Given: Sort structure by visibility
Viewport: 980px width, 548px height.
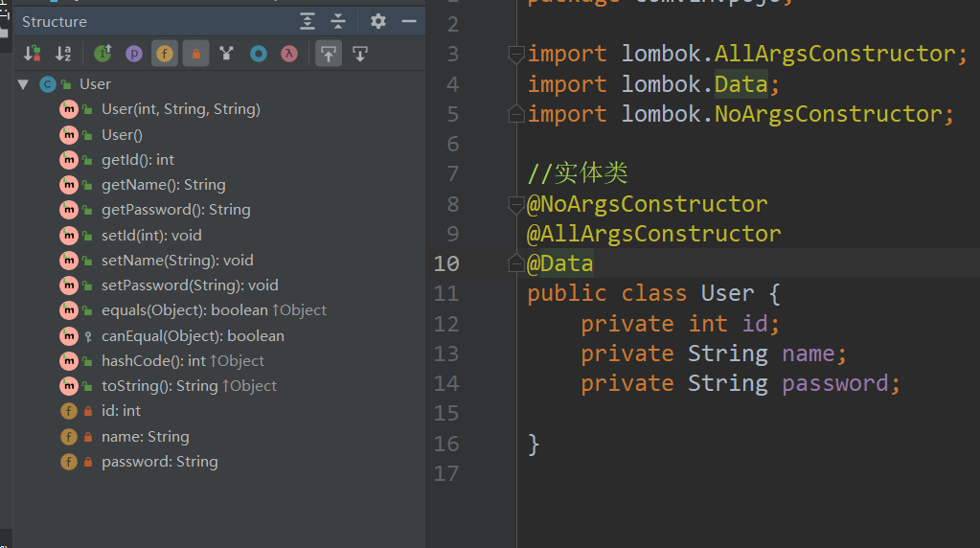Looking at the screenshot, I should (33, 54).
